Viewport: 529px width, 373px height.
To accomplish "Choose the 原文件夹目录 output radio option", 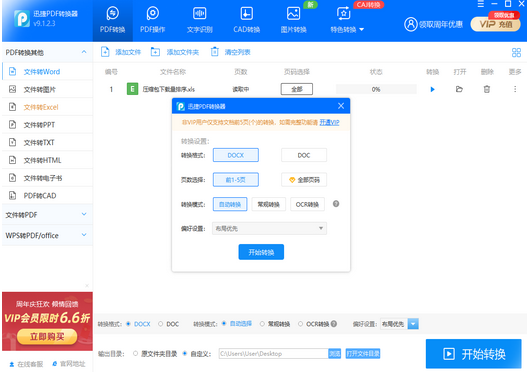I will coord(135,353).
